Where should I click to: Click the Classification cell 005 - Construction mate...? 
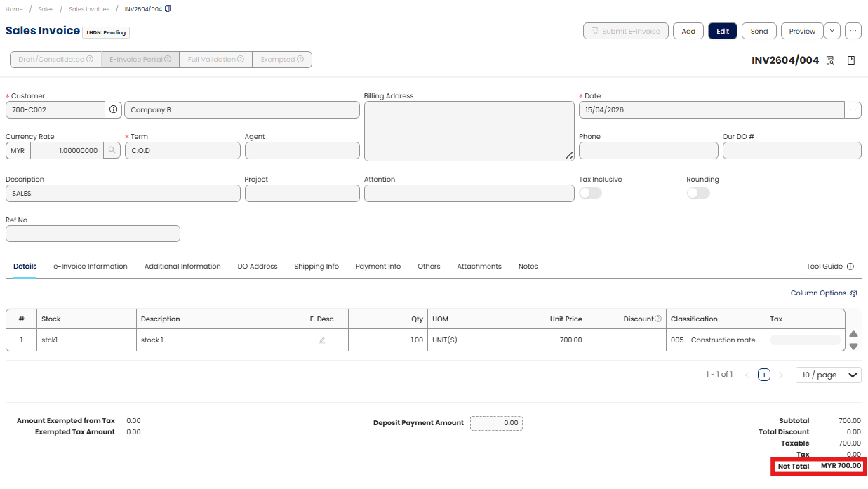pos(716,340)
